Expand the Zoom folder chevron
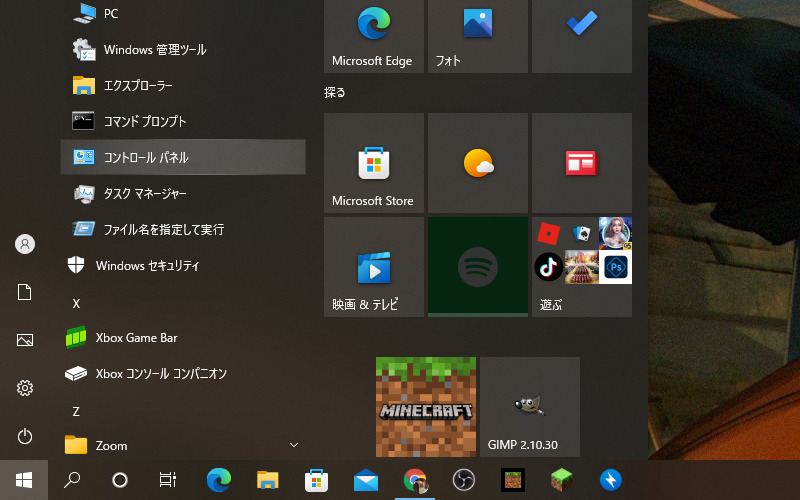800x500 pixels. click(x=294, y=445)
